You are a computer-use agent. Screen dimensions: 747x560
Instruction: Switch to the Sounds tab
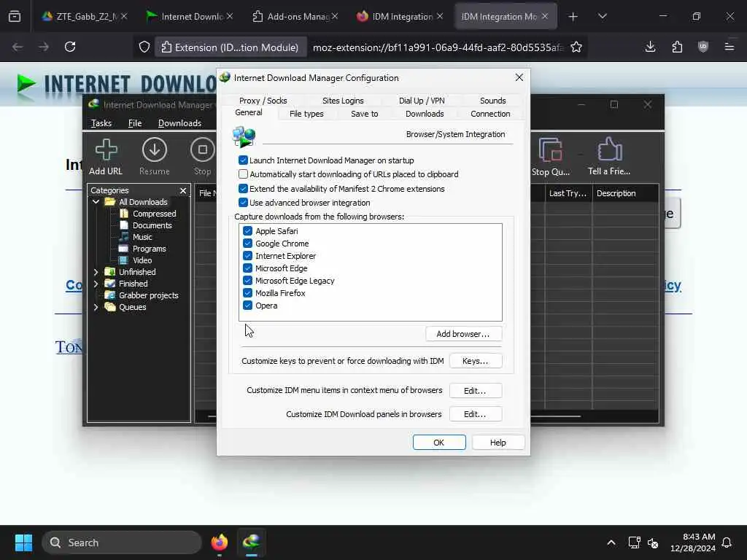(492, 101)
